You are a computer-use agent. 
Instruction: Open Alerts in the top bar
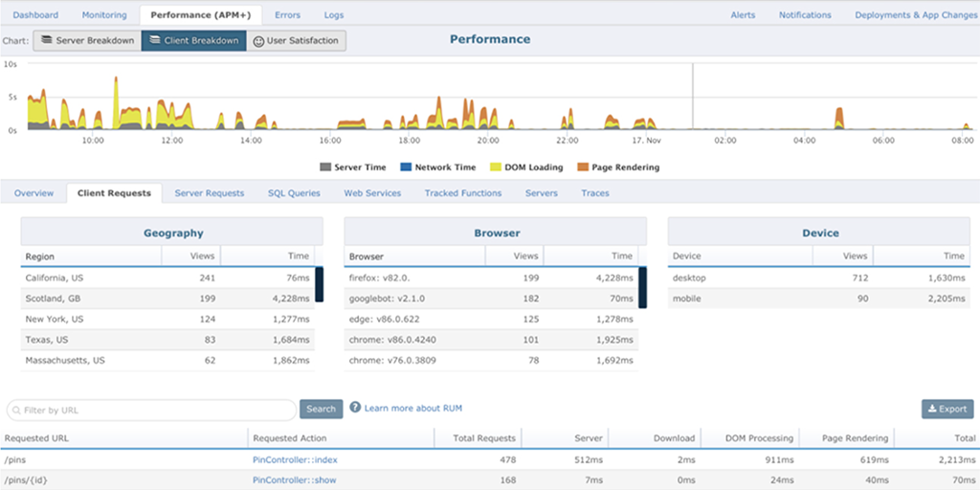click(743, 15)
